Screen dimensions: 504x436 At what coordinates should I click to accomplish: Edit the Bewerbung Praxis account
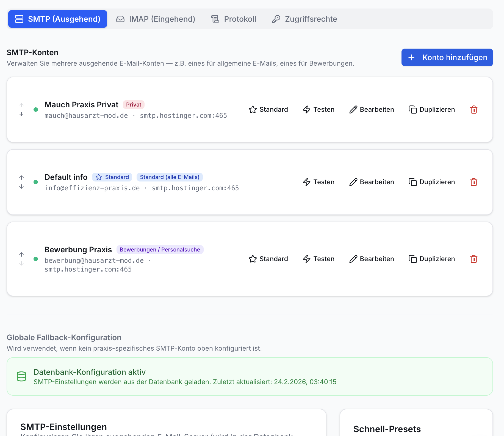point(372,259)
